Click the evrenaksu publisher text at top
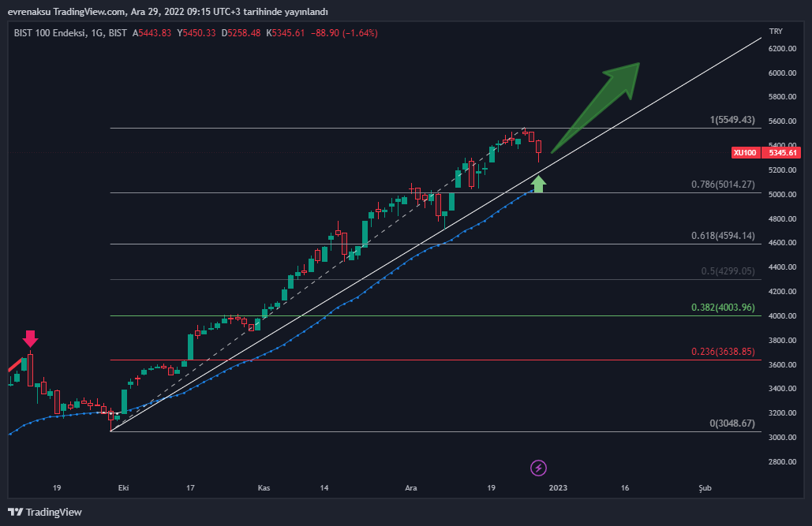812x526 pixels. pos(29,12)
